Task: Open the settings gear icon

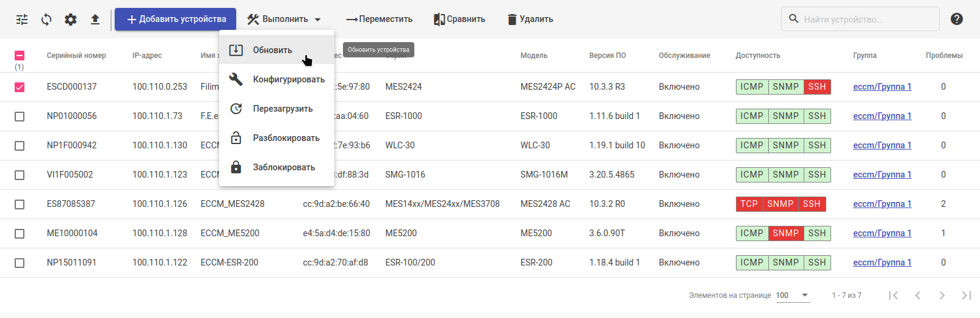Action: (x=71, y=20)
